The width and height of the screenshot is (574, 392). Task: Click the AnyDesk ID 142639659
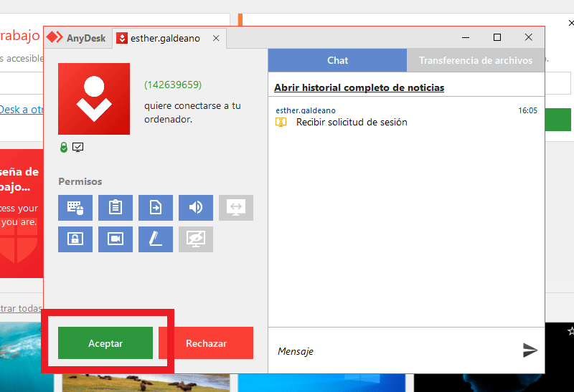pyautogui.click(x=173, y=85)
